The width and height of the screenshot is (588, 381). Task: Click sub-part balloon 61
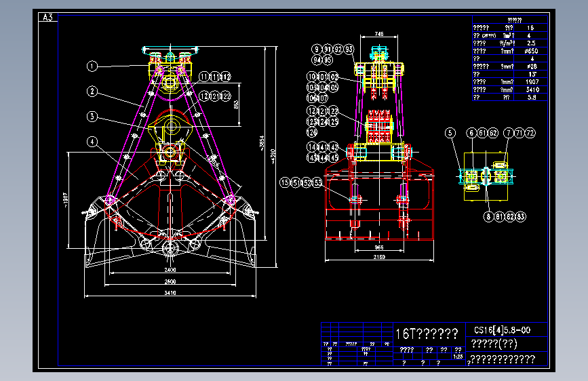click(x=483, y=133)
